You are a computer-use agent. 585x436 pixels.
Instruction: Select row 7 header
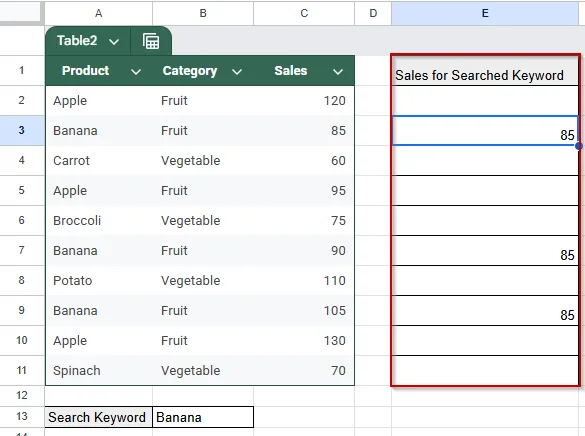[x=22, y=250]
